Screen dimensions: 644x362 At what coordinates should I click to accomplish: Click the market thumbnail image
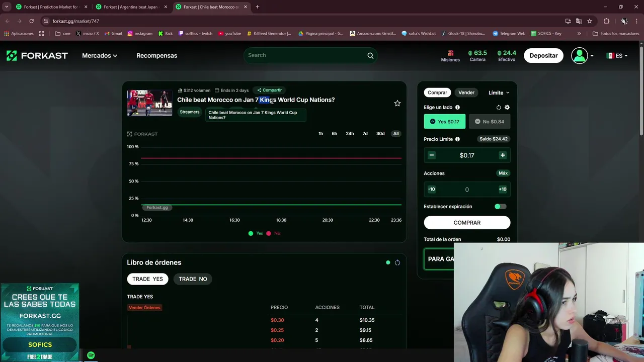tap(149, 103)
